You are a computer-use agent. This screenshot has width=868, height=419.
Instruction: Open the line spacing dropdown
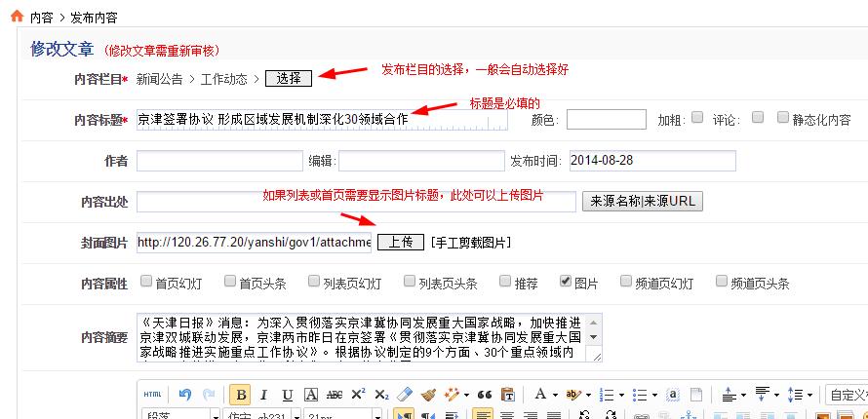click(809, 395)
